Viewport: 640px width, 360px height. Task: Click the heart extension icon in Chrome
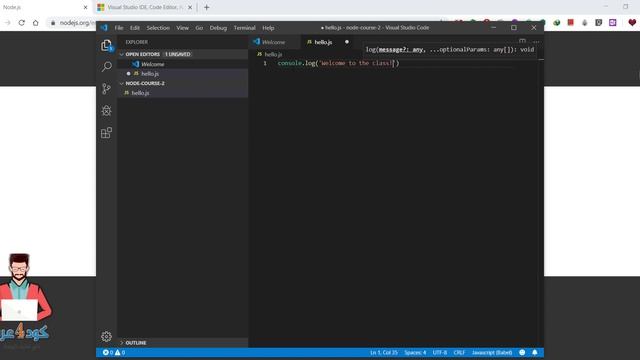point(632,22)
